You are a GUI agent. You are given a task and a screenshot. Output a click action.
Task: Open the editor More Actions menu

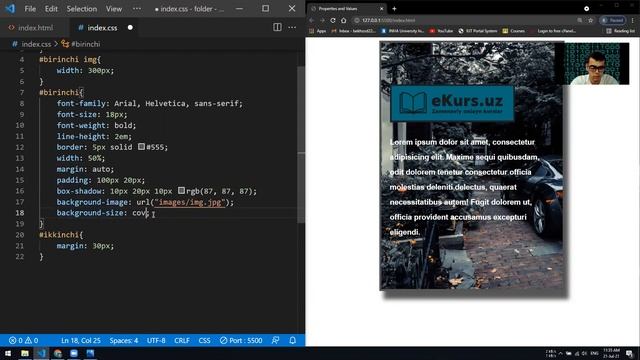coord(292,27)
